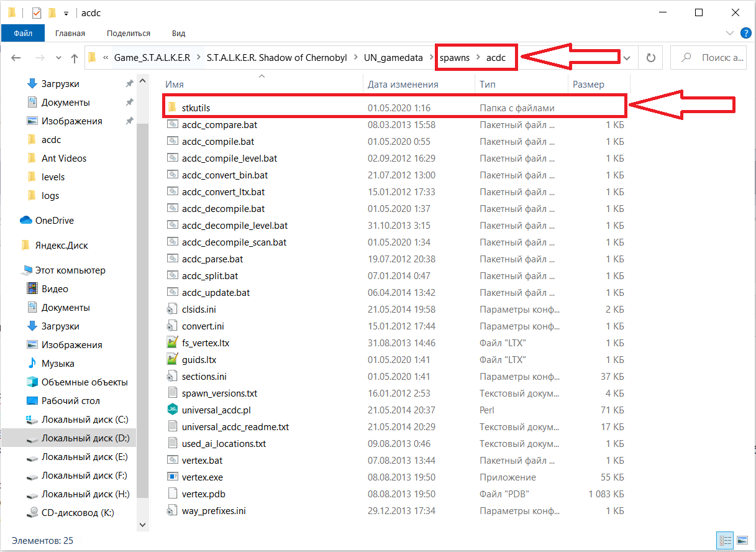
Task: Open address bar history dropdown
Action: [x=627, y=58]
